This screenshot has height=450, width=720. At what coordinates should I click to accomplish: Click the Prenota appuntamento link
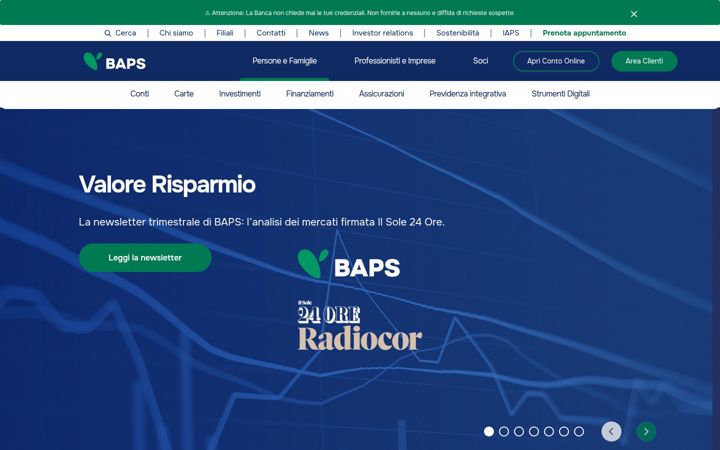point(584,33)
